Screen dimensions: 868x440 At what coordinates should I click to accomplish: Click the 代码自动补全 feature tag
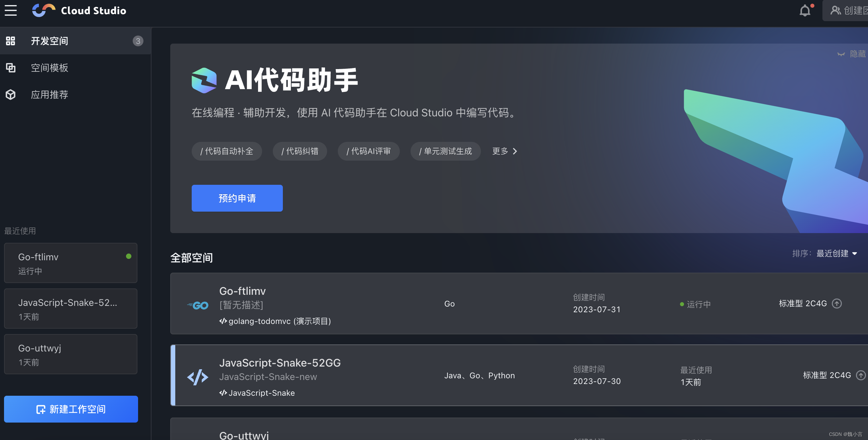(x=227, y=151)
